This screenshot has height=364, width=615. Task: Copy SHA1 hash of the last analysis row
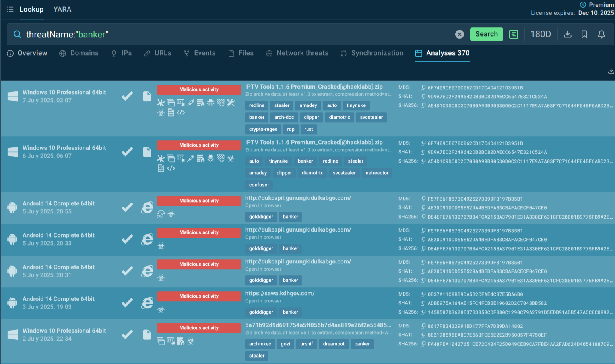tap(423, 335)
